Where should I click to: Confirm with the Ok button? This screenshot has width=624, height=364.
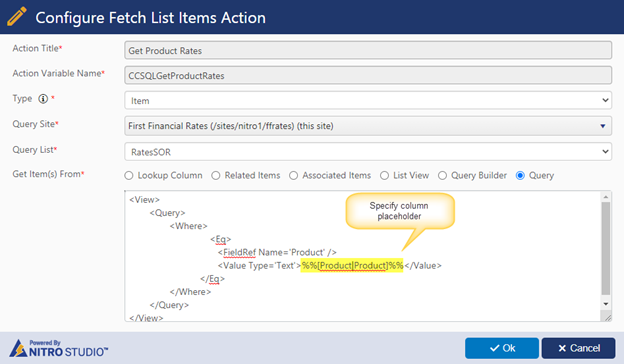coord(502,348)
